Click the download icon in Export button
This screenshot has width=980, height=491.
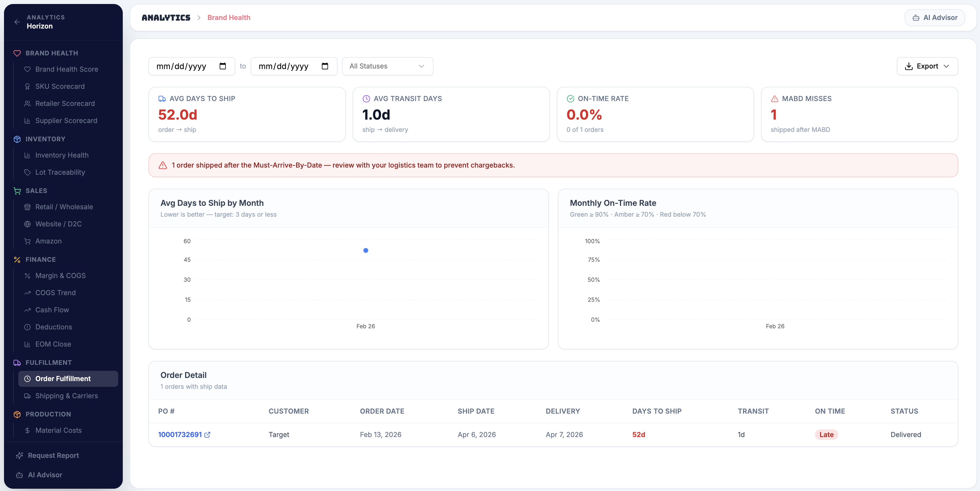pyautogui.click(x=909, y=66)
